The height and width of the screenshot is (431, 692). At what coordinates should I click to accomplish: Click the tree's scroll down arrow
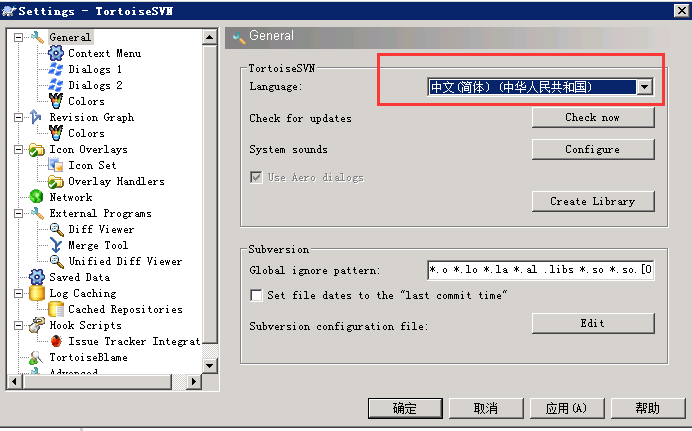click(210, 365)
